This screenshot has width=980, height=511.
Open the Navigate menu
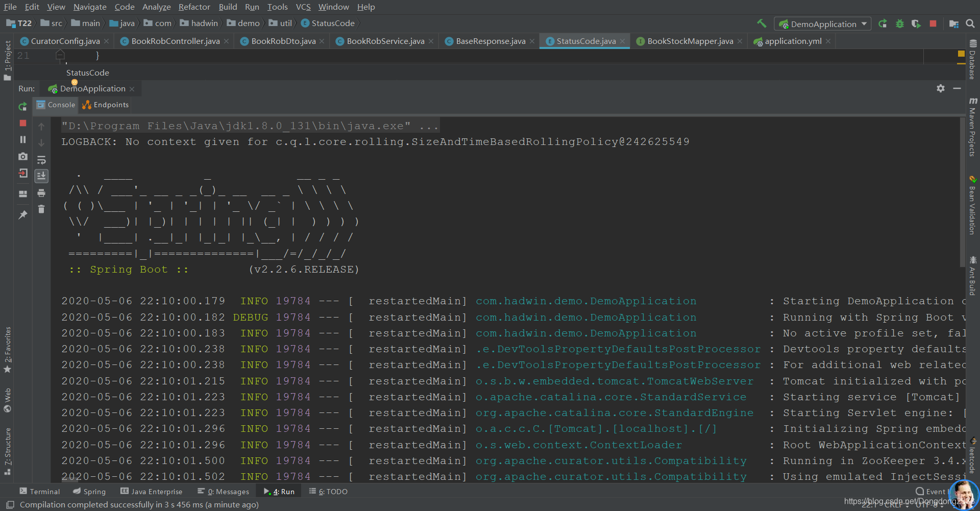pyautogui.click(x=90, y=7)
